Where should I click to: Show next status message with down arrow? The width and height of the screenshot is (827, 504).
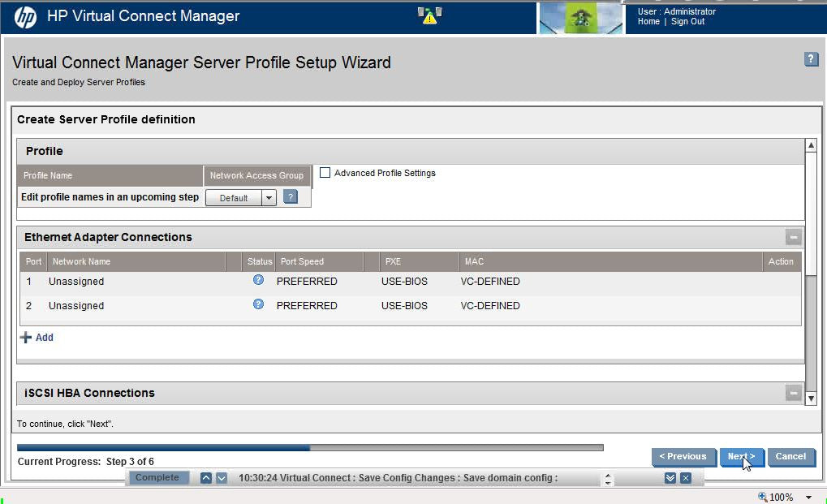pyautogui.click(x=222, y=478)
